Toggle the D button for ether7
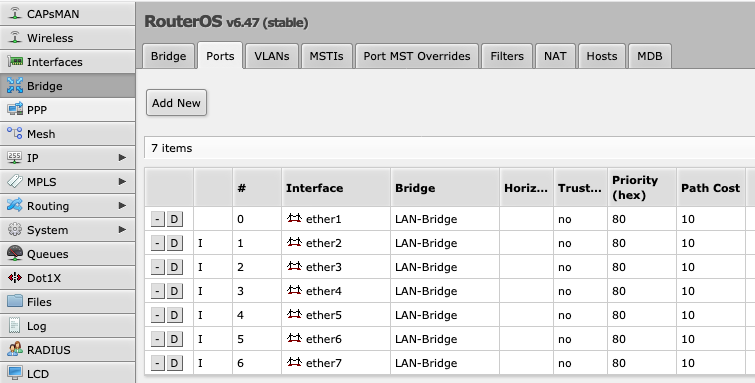This screenshot has width=755, height=383. 175,363
